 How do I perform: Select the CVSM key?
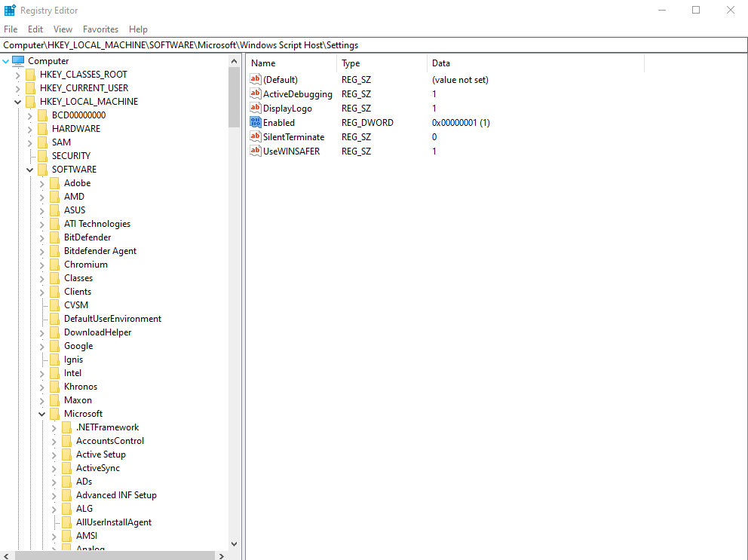point(76,305)
